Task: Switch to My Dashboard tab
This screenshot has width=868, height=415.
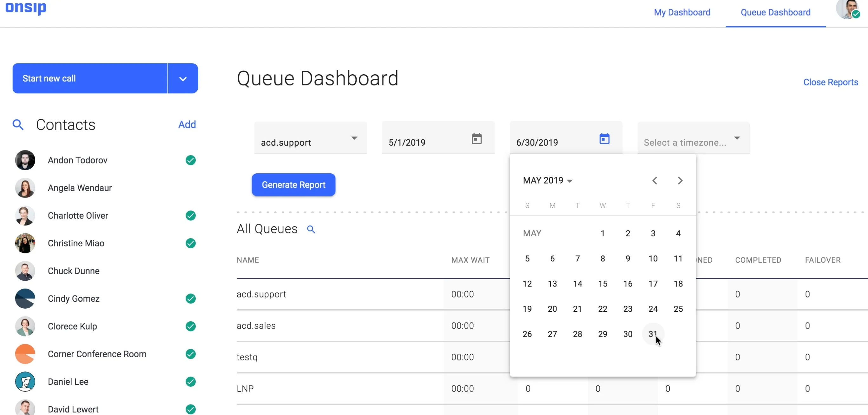Action: 681,12
